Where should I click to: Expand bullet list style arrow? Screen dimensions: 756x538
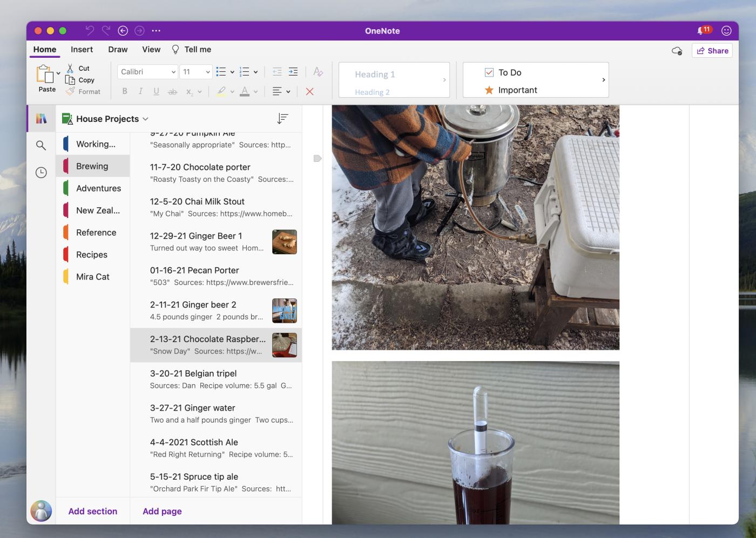point(232,72)
